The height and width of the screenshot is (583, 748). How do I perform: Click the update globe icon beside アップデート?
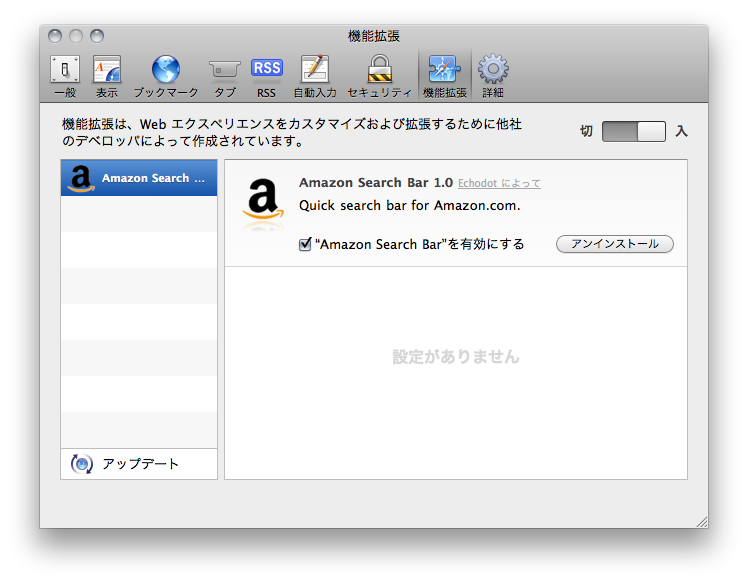pos(82,464)
